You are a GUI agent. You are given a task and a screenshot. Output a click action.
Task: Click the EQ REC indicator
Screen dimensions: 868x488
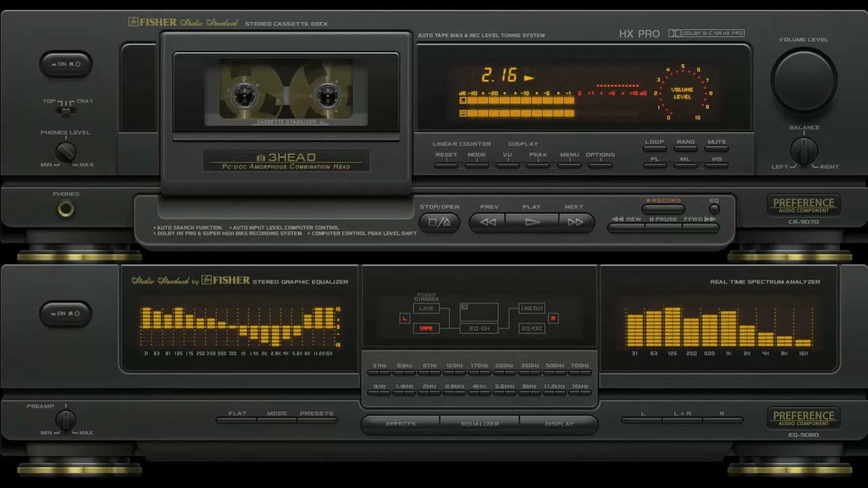tap(532, 328)
